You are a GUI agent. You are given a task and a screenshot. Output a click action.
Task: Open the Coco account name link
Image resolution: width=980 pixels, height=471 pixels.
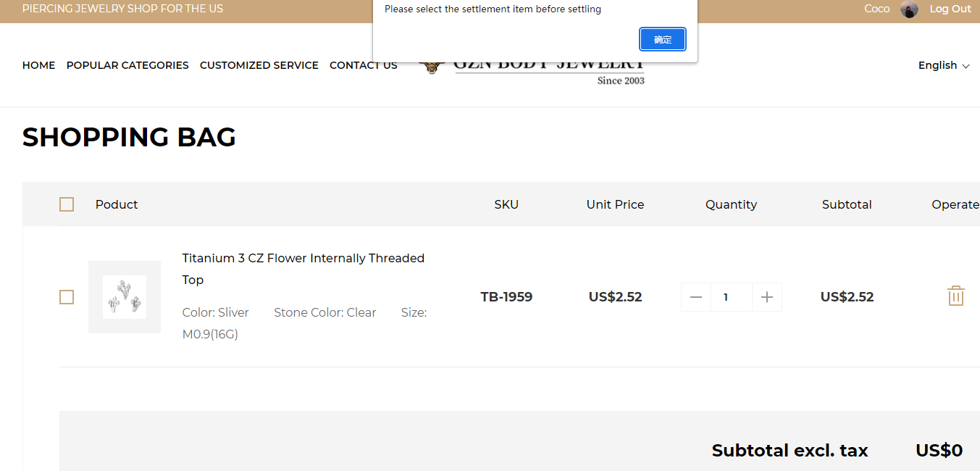coord(876,9)
